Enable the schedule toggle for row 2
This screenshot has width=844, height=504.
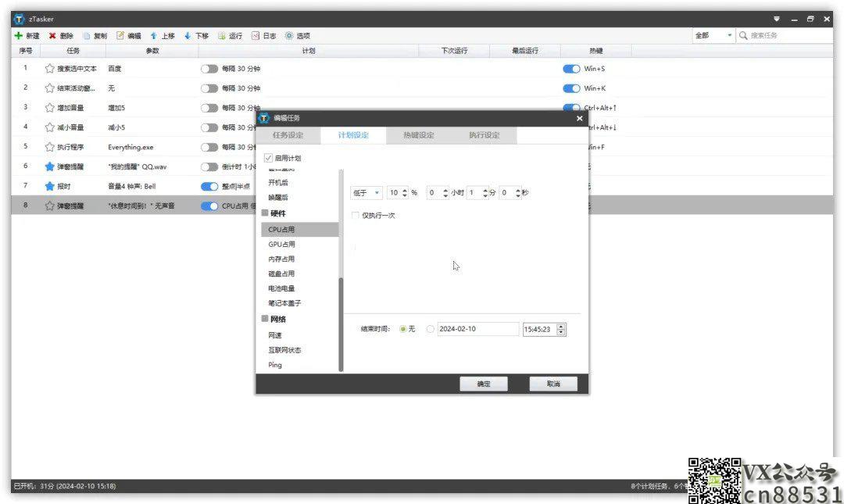pos(209,88)
